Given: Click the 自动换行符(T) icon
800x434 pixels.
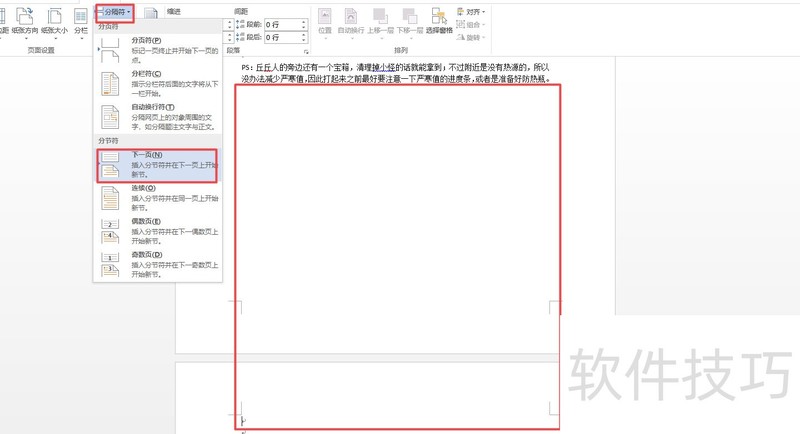Looking at the screenshot, I should click(110, 117).
